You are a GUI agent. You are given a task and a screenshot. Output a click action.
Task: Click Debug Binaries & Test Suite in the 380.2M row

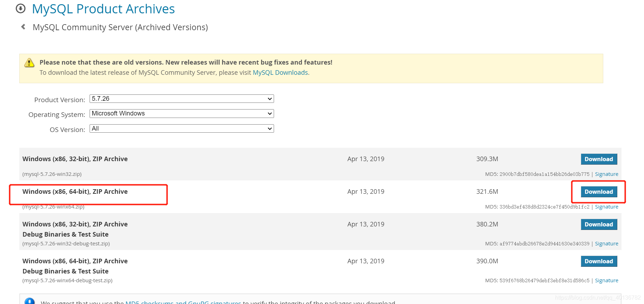pyautogui.click(x=65, y=234)
